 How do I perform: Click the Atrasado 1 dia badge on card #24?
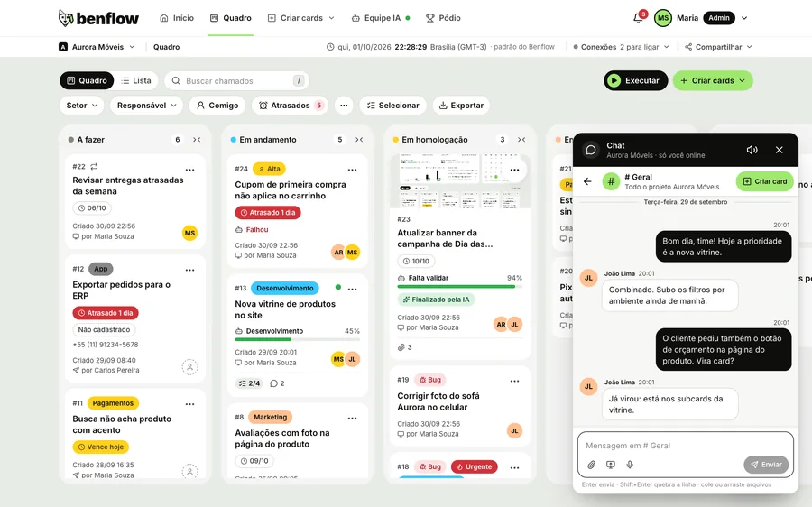[268, 212]
